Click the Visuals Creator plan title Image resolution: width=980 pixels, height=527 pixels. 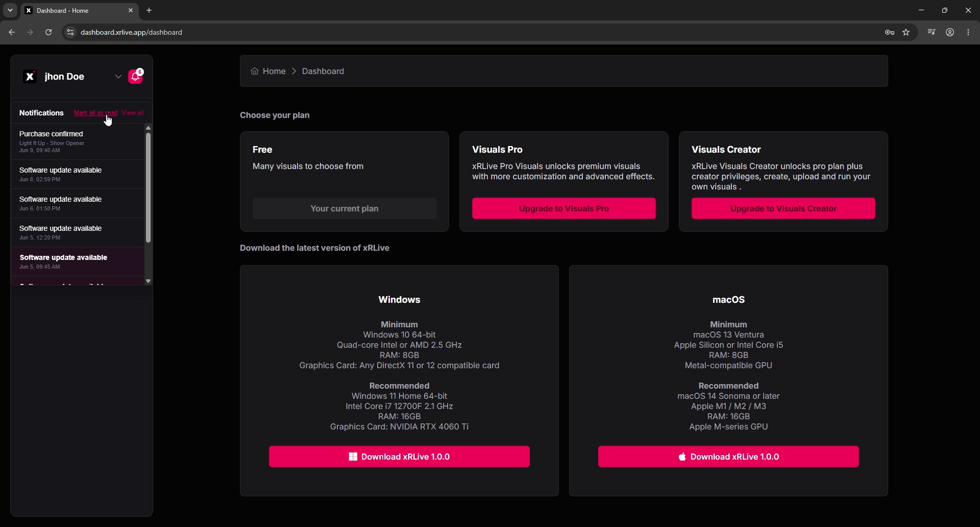pos(726,150)
